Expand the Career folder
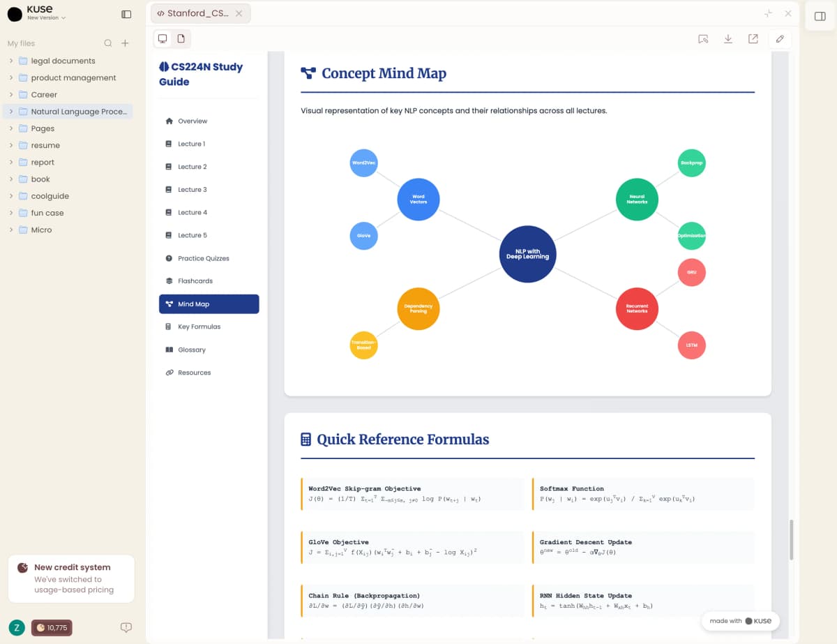 point(11,94)
